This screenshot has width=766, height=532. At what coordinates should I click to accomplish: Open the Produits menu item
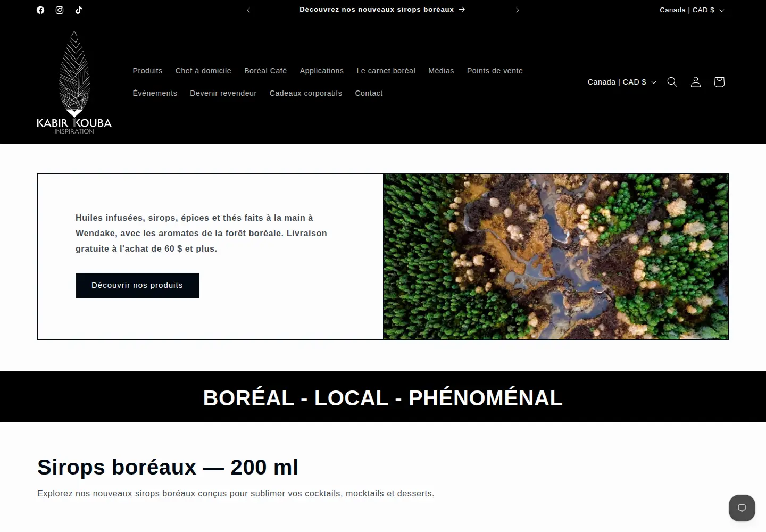tap(147, 71)
